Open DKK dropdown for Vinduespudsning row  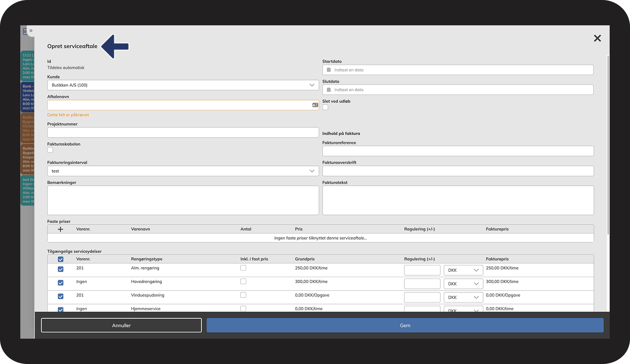coord(463,297)
